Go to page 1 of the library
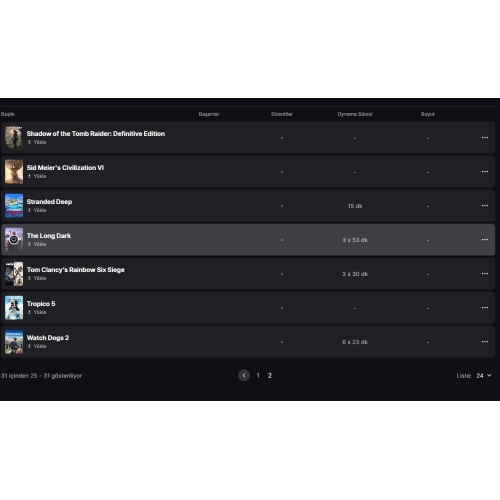Screen dimensions: 500x500 [258, 376]
